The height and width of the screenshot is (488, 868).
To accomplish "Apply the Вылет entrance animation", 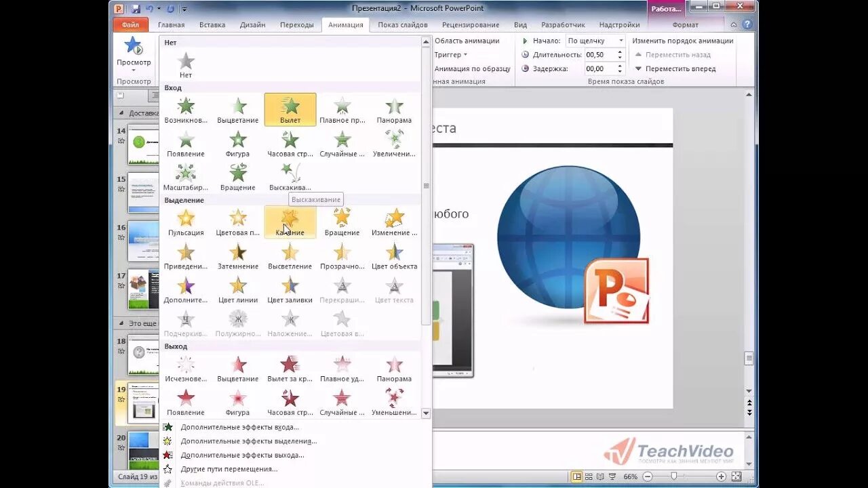I will tap(290, 110).
